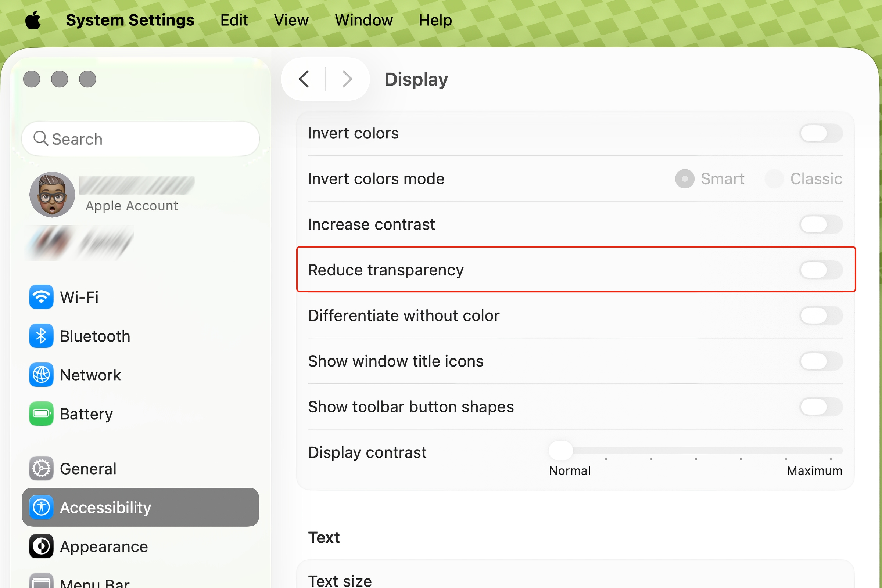Open the Window menu
The image size is (882, 588).
point(363,20)
